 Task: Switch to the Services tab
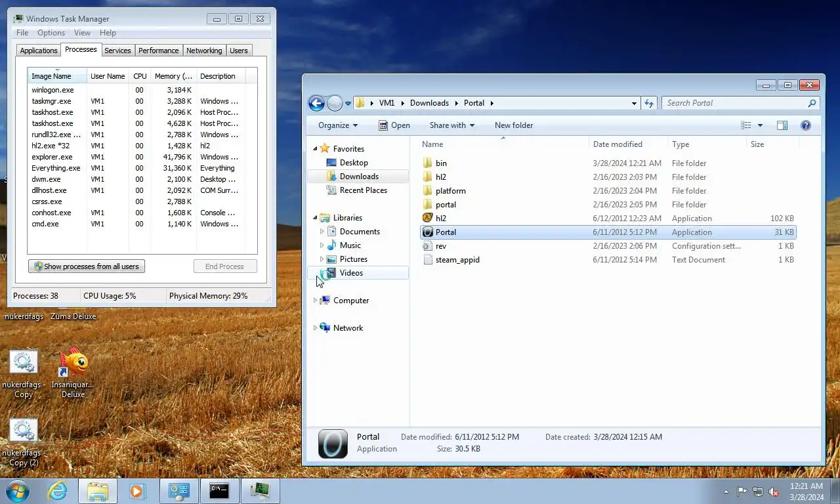click(x=118, y=51)
